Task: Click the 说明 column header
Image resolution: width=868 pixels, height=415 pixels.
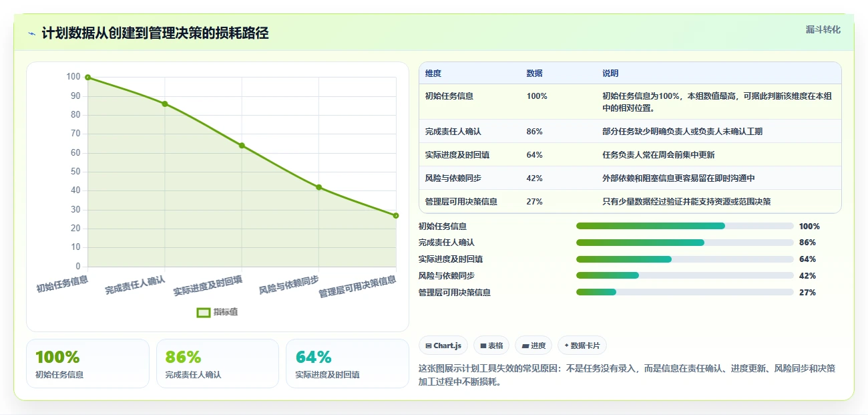Action: [x=610, y=74]
